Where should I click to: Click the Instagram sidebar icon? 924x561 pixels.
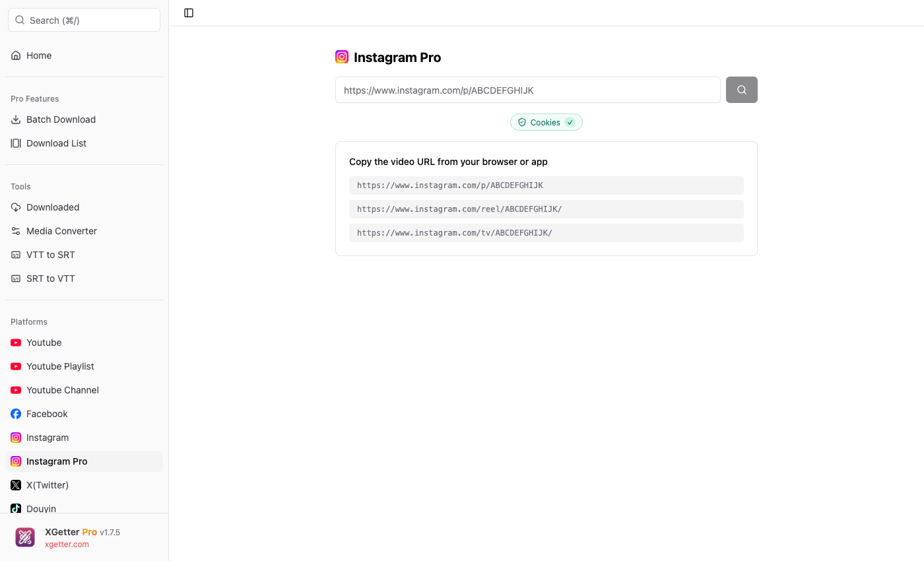click(16, 438)
